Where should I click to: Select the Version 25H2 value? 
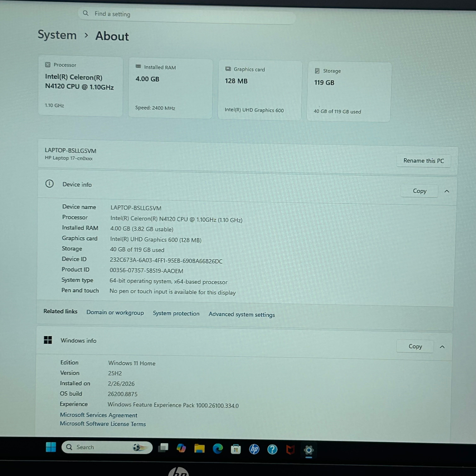tap(115, 373)
